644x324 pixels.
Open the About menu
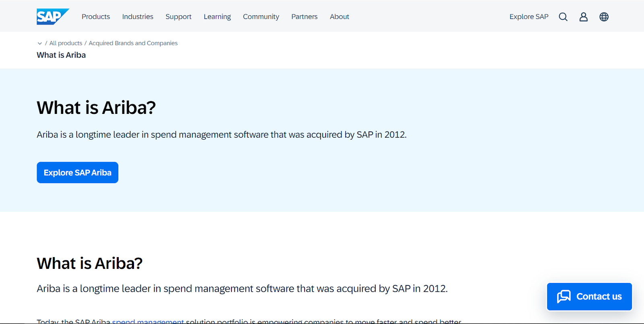pyautogui.click(x=339, y=17)
